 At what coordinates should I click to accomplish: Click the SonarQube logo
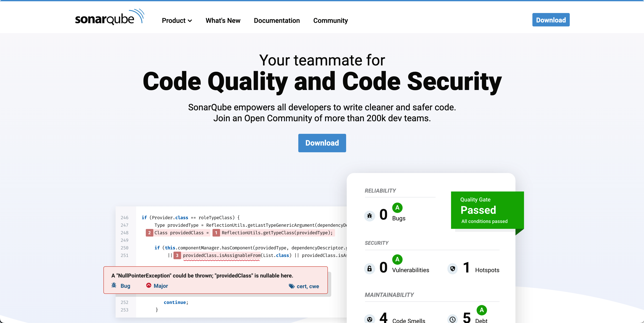109,17
